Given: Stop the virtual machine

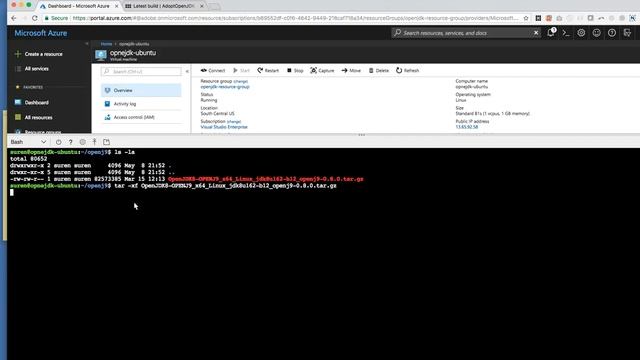Looking at the screenshot, I should coord(295,71).
